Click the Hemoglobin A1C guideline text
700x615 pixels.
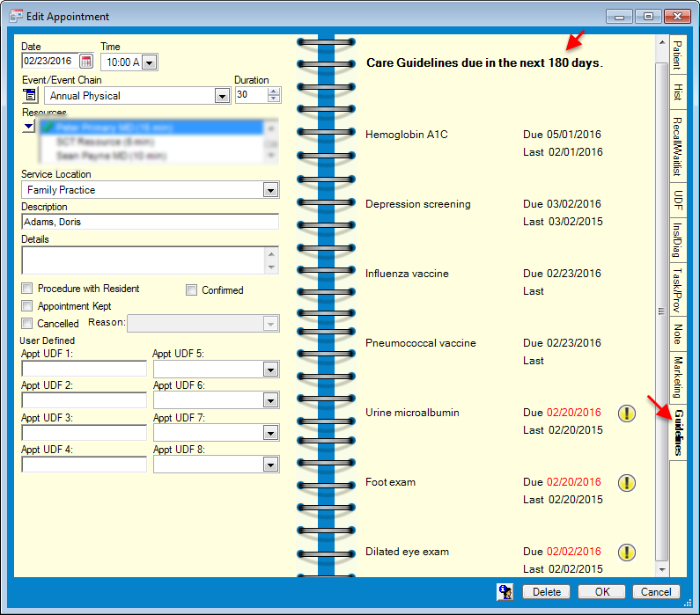pos(406,135)
